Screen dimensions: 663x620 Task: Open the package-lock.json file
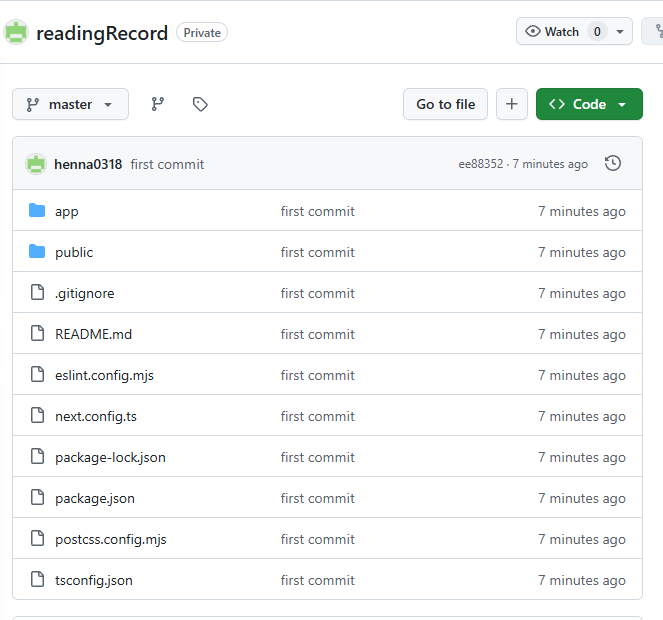[x=110, y=458]
